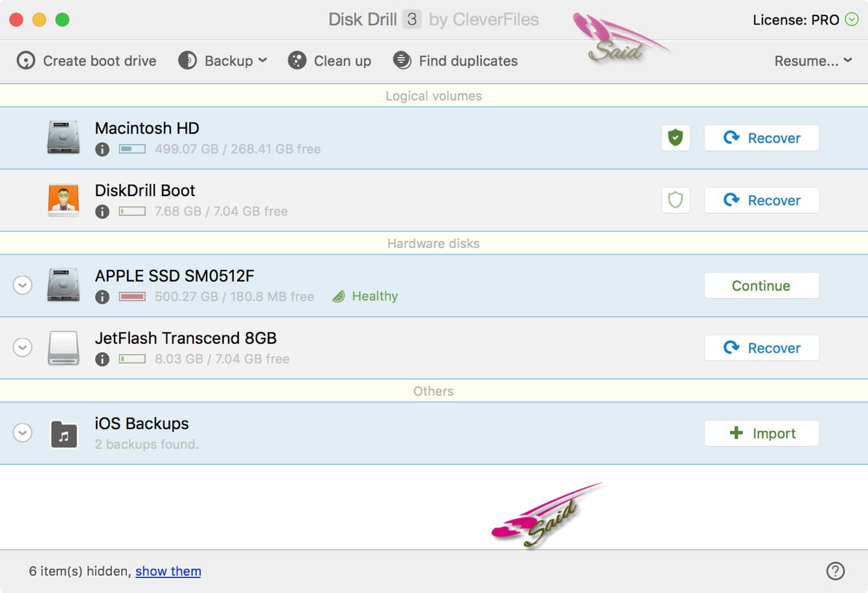868x593 pixels.
Task: Toggle data protection shield for Macintosh HD
Action: 675,138
